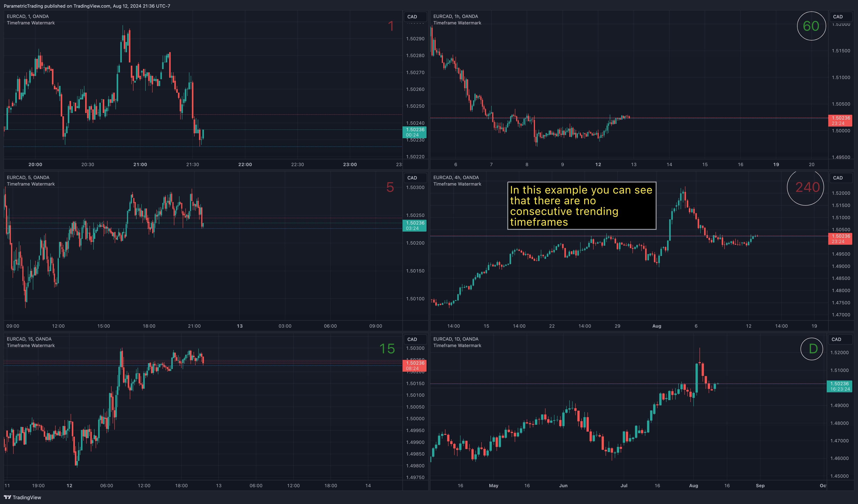Click the 1.50236 price label with 08:24 countdown
858x504 pixels.
(x=414, y=365)
